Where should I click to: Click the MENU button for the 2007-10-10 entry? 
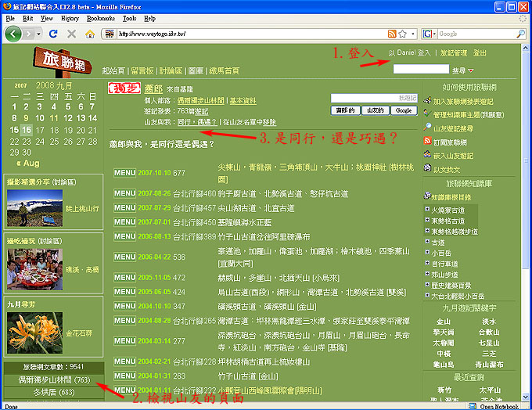point(124,173)
